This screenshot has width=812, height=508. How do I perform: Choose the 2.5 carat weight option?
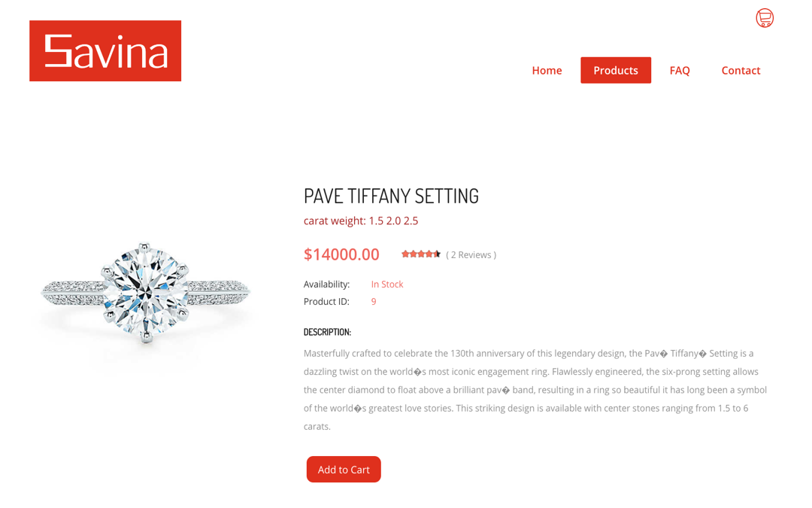(411, 221)
